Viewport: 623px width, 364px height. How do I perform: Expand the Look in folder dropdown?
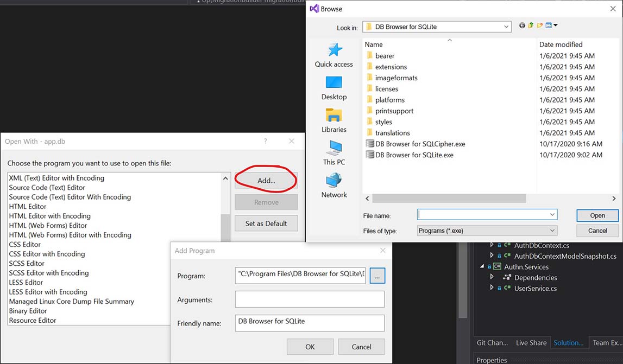point(506,27)
